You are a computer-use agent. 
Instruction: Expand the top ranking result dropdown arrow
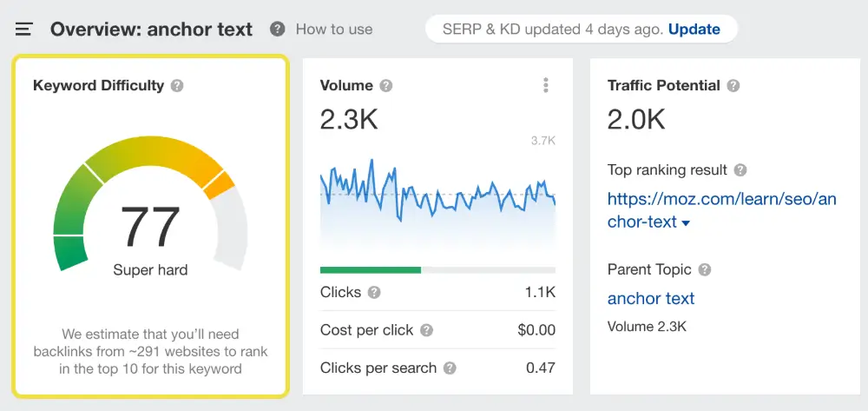click(686, 223)
